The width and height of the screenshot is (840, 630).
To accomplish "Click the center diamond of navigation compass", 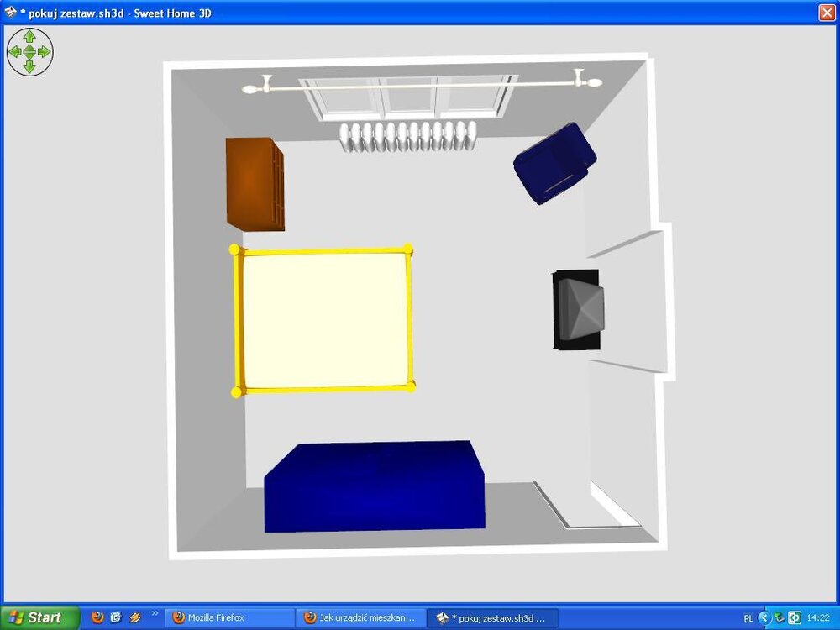I will coord(29,51).
